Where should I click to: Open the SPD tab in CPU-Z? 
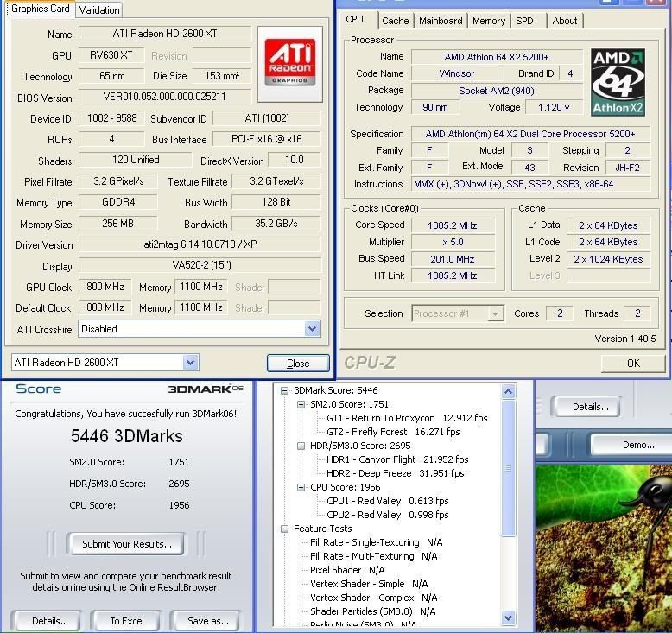point(524,21)
